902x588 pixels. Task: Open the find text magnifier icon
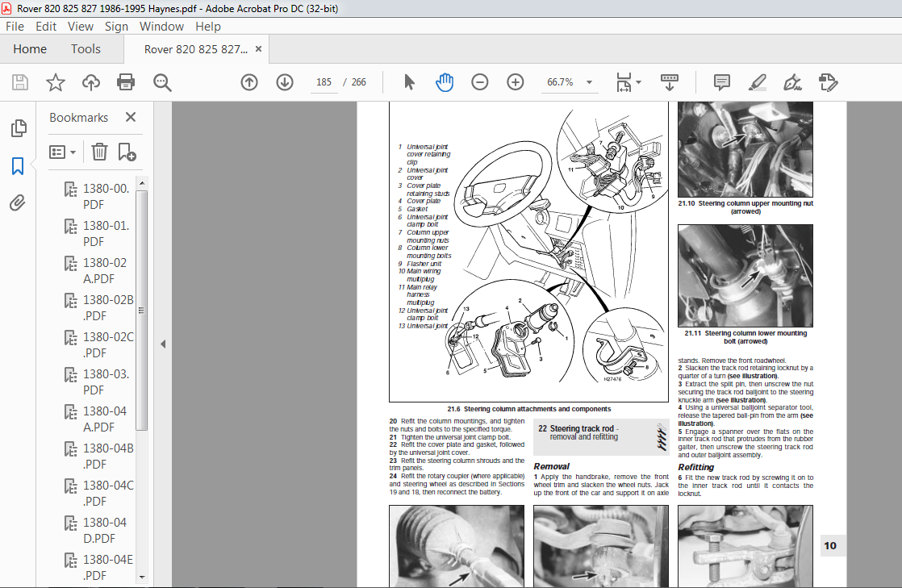(162, 82)
